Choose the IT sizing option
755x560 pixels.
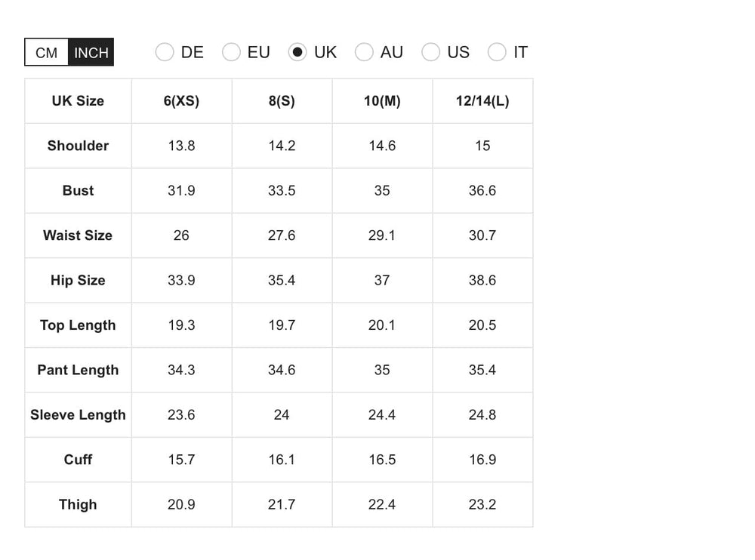(497, 52)
